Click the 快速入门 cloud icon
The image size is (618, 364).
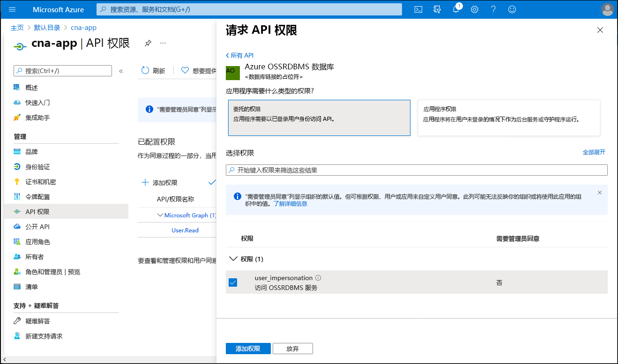tap(17, 103)
